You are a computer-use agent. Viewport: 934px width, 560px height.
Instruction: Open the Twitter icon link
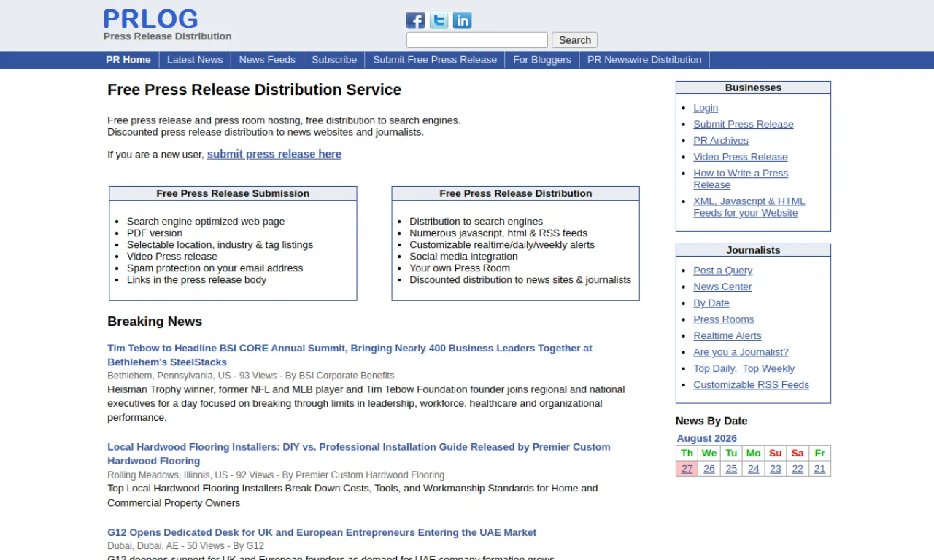439,20
